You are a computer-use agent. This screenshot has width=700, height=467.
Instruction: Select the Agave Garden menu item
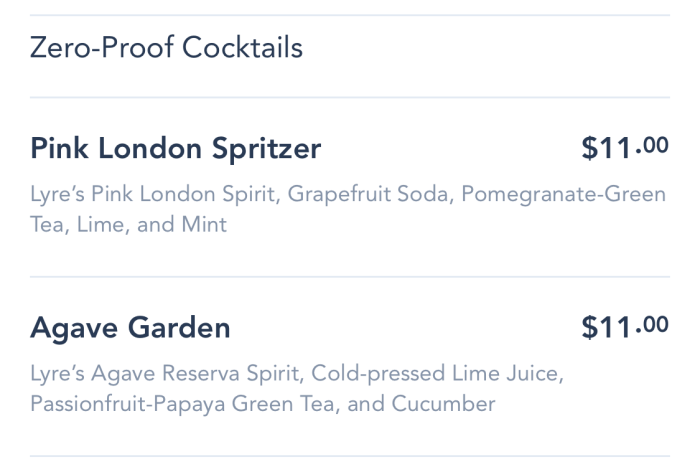(x=130, y=327)
